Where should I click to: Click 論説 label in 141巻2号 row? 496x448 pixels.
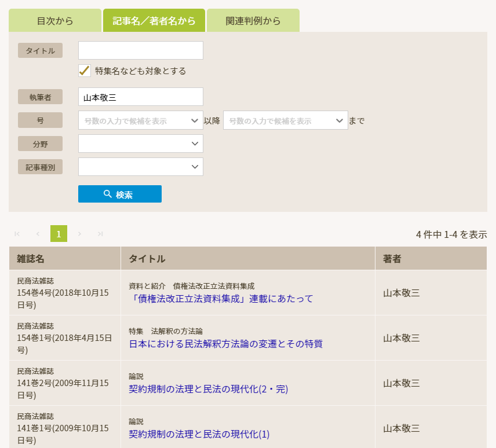tap(136, 376)
